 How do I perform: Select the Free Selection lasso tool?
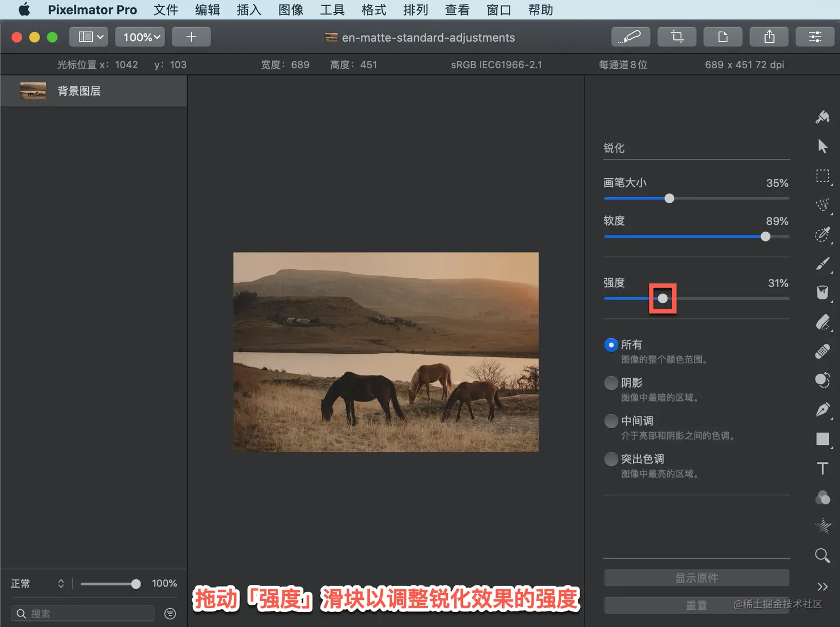(x=823, y=205)
